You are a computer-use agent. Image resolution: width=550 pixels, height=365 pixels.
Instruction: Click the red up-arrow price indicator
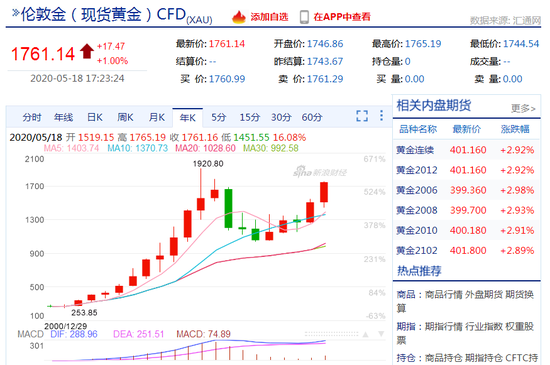(x=87, y=52)
